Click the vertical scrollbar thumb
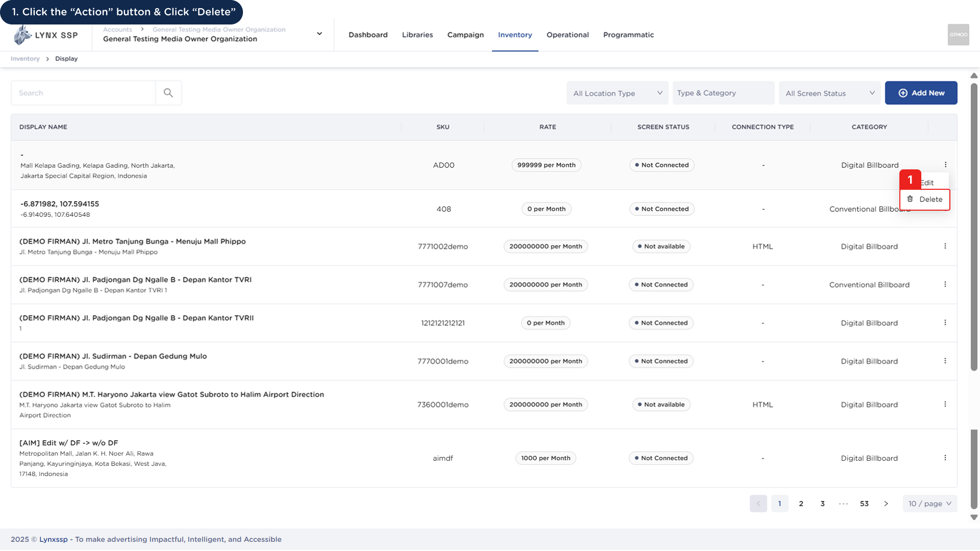Viewport: 980px width, 551px height. 974,227
